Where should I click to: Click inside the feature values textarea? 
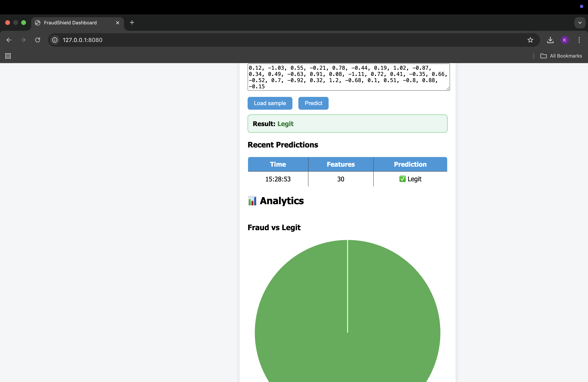pyautogui.click(x=348, y=77)
